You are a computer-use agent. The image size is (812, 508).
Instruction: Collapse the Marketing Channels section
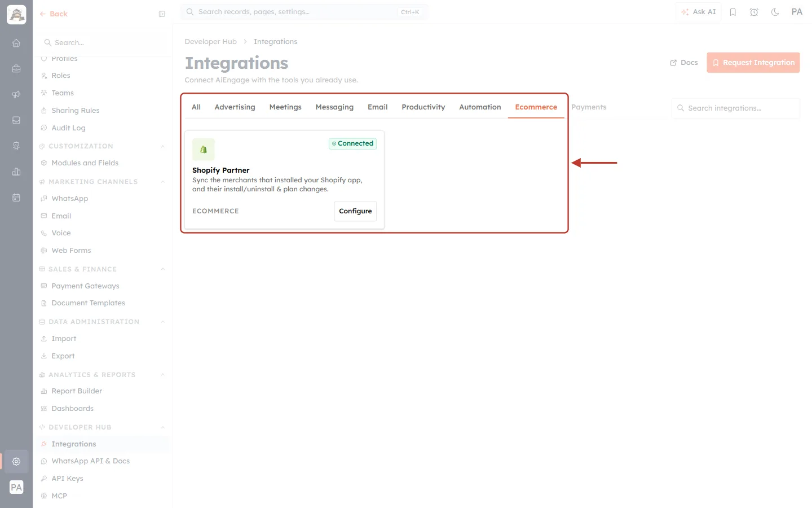(x=163, y=182)
